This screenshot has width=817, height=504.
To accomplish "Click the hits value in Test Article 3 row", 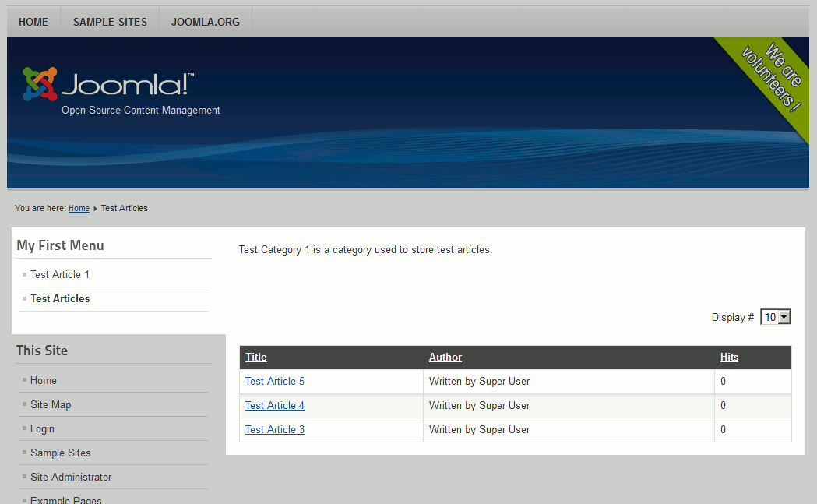I will point(723,429).
